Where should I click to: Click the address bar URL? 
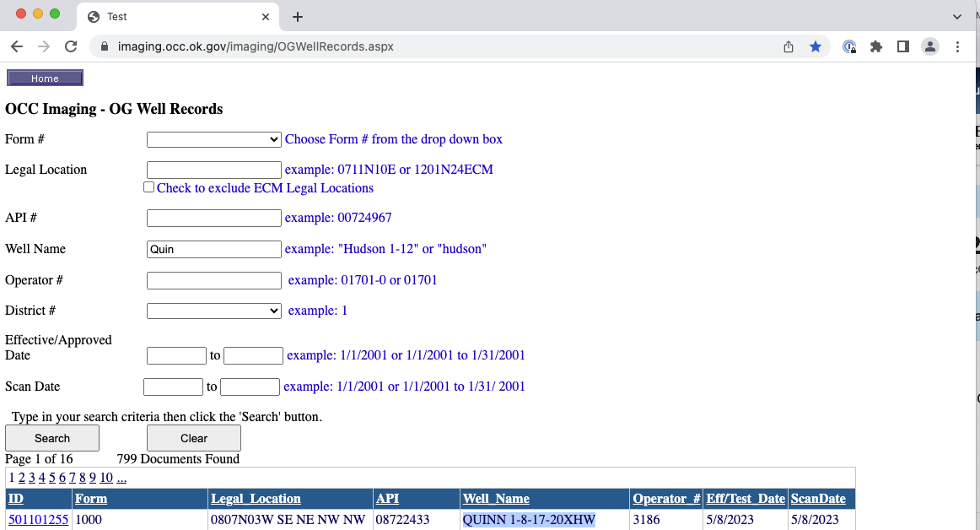pos(256,46)
